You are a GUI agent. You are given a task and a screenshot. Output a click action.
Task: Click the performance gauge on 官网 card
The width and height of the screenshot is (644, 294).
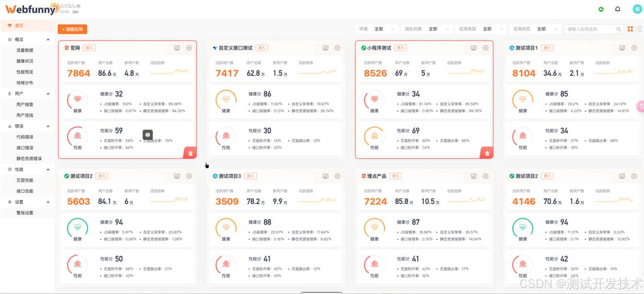[78, 137]
